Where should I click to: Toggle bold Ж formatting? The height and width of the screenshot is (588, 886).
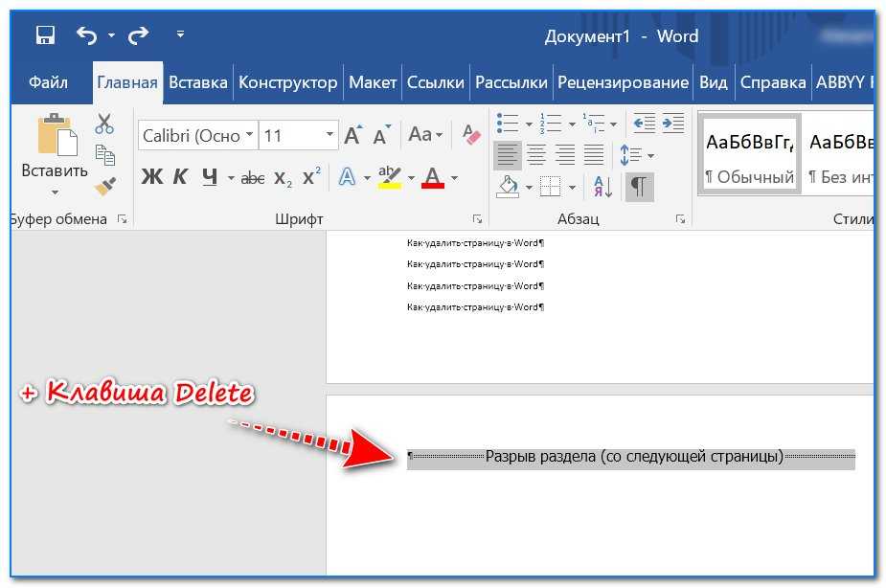coord(151,177)
